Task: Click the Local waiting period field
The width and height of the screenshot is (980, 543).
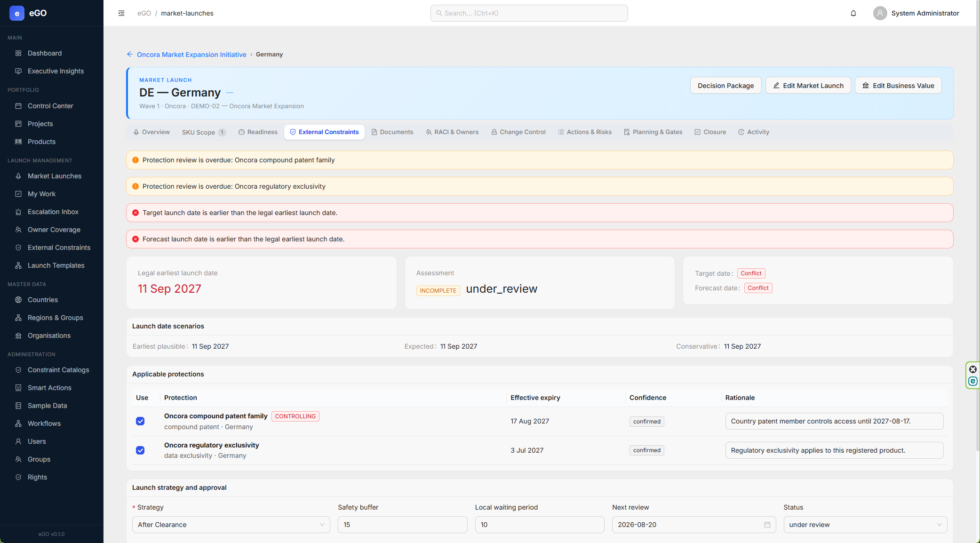Action: click(540, 525)
